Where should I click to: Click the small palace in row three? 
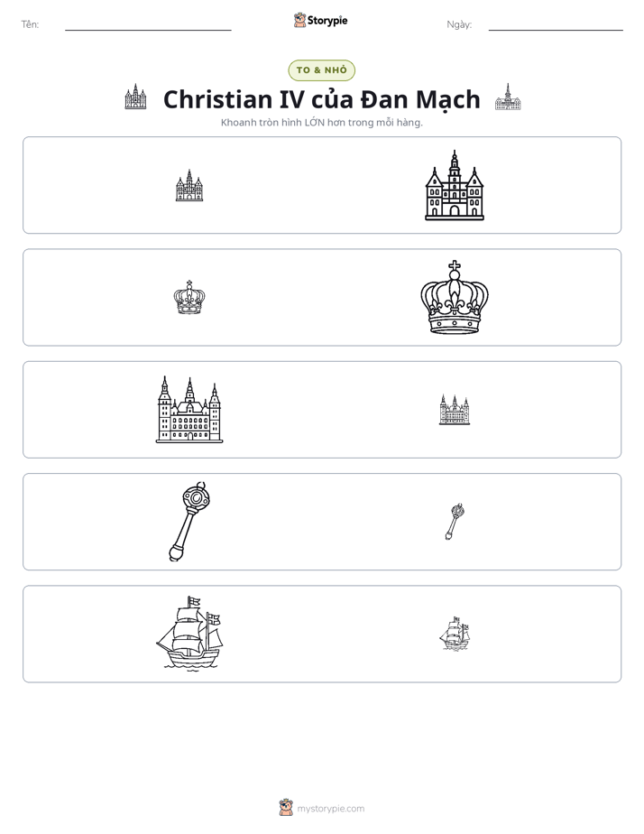(x=455, y=410)
